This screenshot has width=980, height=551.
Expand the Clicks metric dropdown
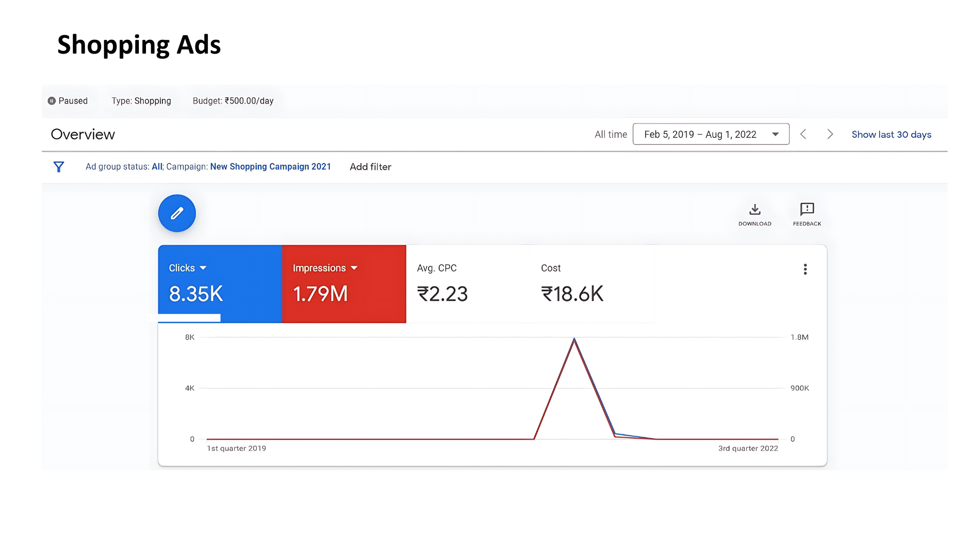tap(203, 268)
